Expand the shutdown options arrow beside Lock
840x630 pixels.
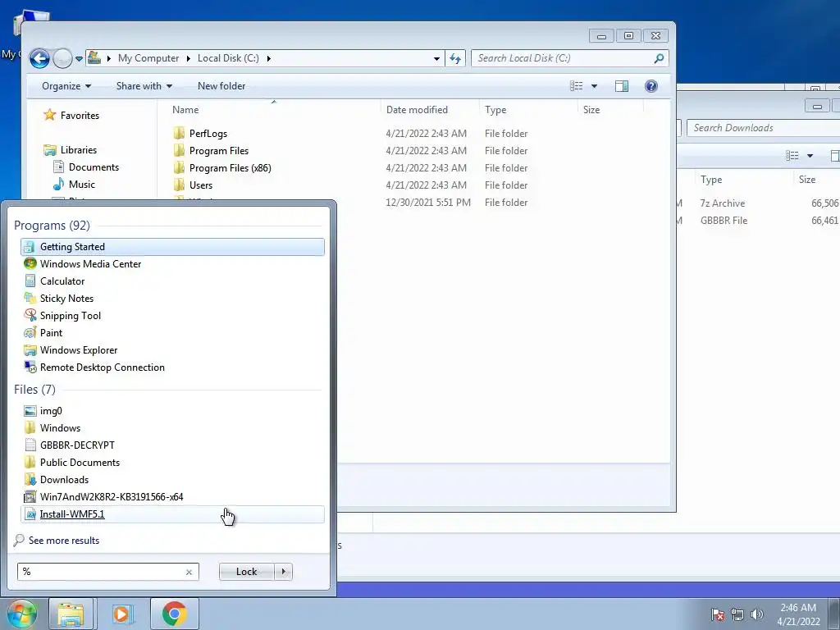[283, 572]
